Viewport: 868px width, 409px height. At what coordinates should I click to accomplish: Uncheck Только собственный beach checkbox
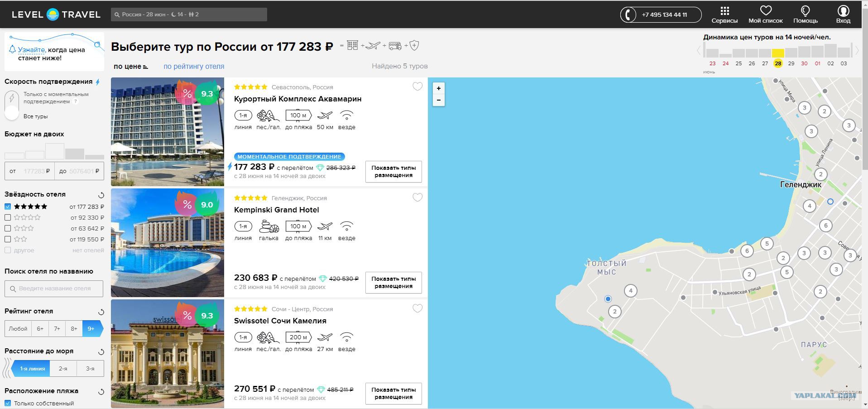[x=8, y=403]
